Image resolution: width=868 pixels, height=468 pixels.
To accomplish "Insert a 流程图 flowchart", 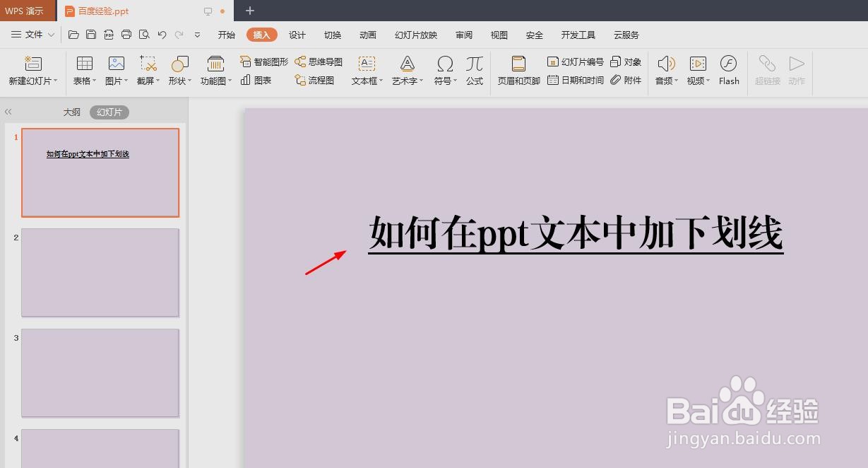I will coord(314,81).
